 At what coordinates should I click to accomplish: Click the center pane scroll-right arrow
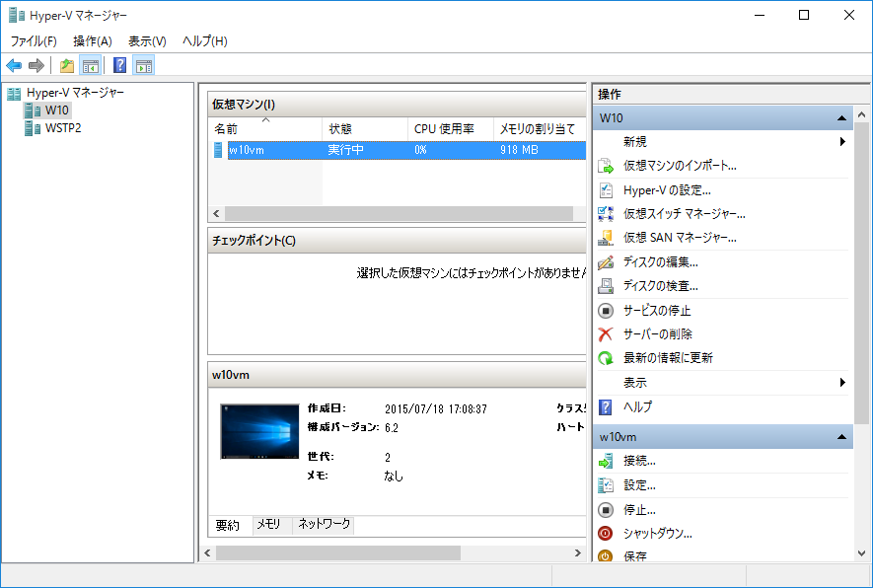tap(578, 552)
